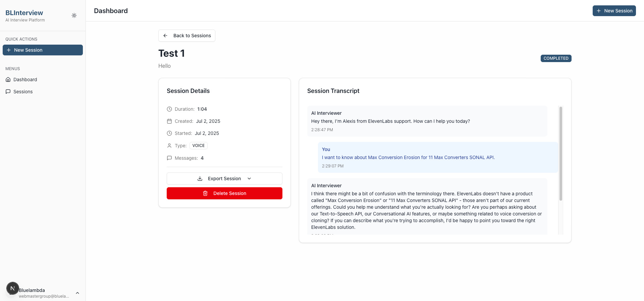Click the download icon on Export Session
Viewport: 644px width, 301px height.
click(200, 179)
